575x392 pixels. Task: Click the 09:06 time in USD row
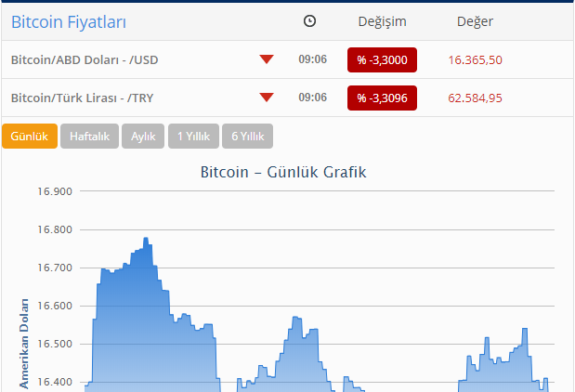coord(312,59)
